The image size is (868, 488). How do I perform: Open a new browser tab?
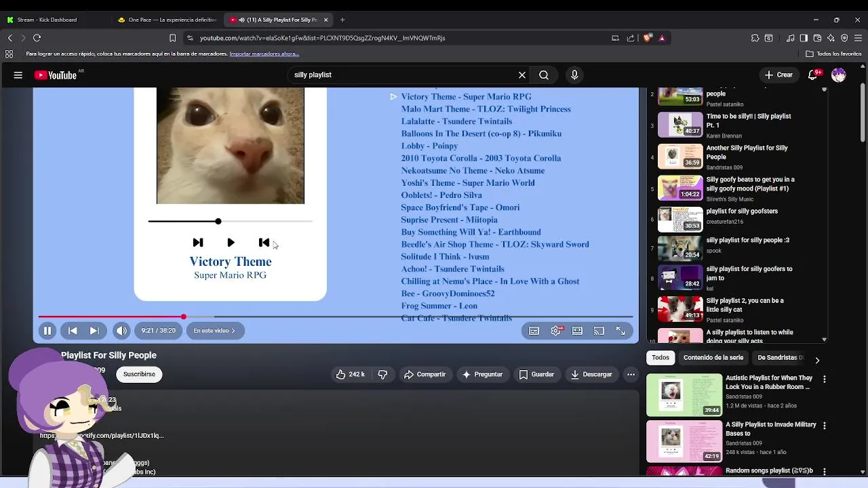[342, 20]
